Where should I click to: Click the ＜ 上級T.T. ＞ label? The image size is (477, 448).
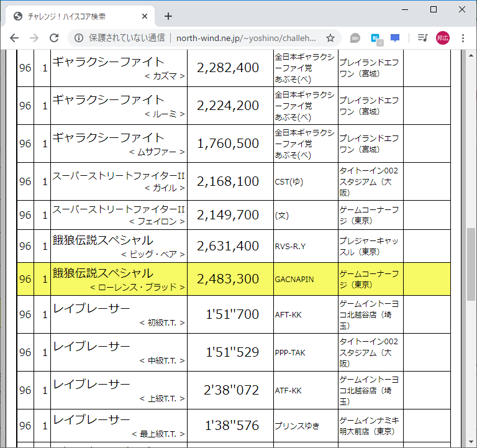pos(162,398)
